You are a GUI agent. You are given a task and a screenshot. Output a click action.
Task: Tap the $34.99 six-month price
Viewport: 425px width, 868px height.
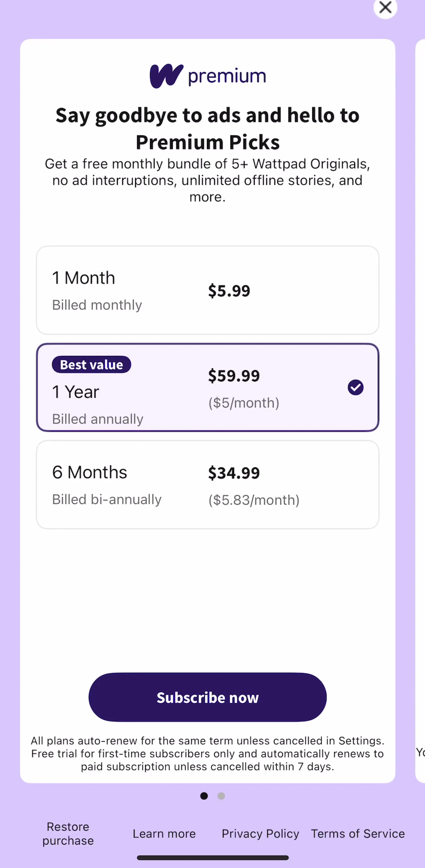tap(234, 473)
